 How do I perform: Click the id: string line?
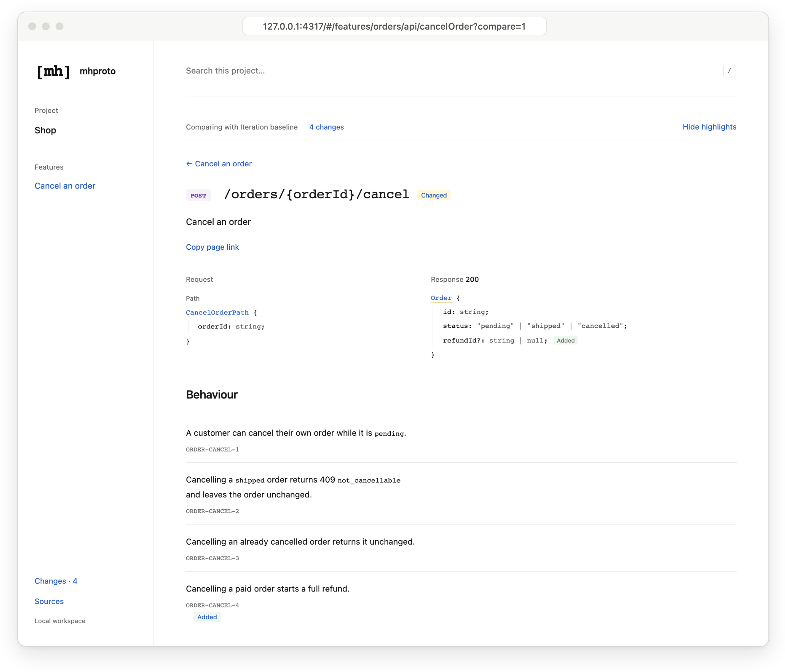(466, 312)
